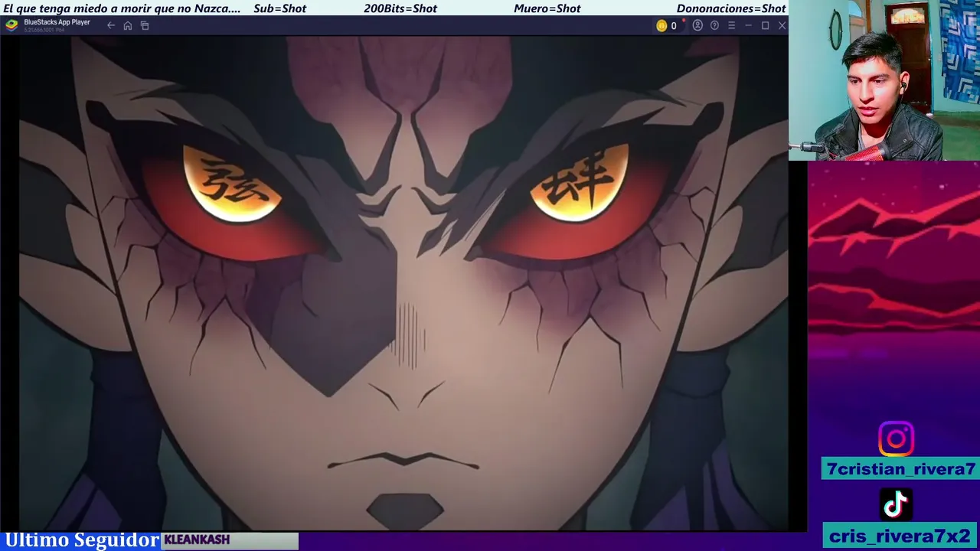Click the 'Dononaciones=Shot' banner text

point(731,8)
